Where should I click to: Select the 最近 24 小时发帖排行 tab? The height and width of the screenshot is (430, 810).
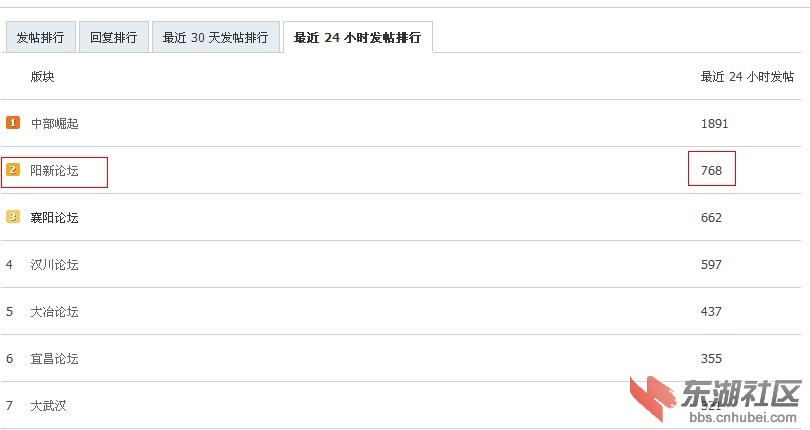tap(357, 37)
